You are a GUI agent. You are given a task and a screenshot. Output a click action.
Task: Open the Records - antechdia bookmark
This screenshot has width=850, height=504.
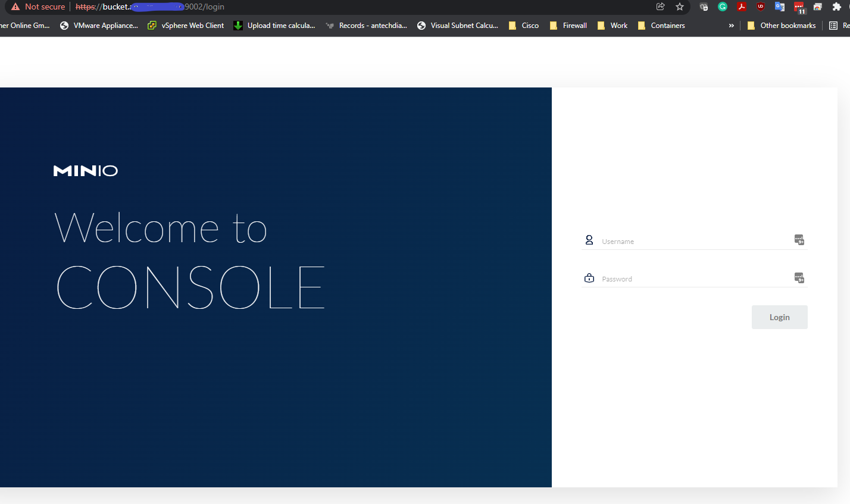click(367, 26)
